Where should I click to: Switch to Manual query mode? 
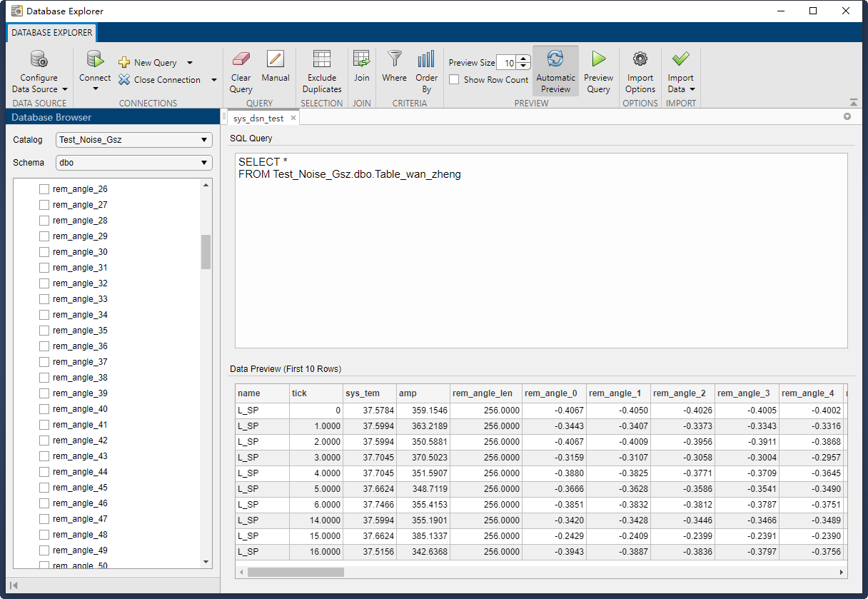click(x=275, y=71)
